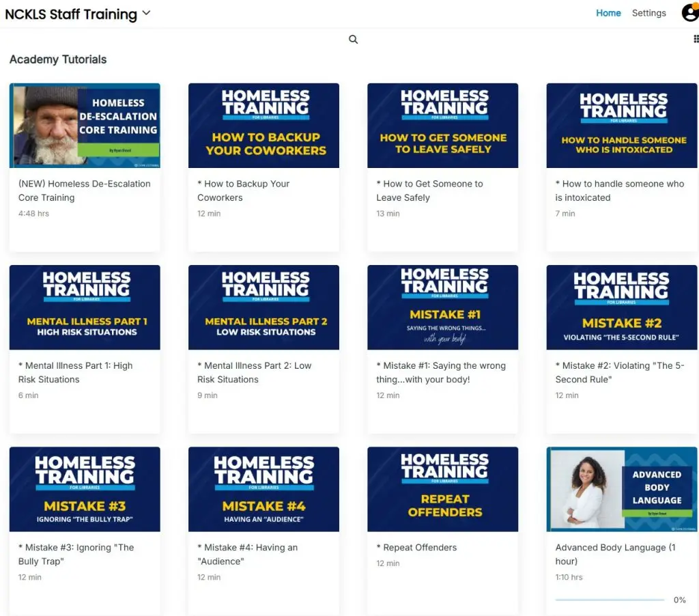This screenshot has height=616, width=699.
Task: Play the Repeat Offenders training
Action: tap(442, 488)
